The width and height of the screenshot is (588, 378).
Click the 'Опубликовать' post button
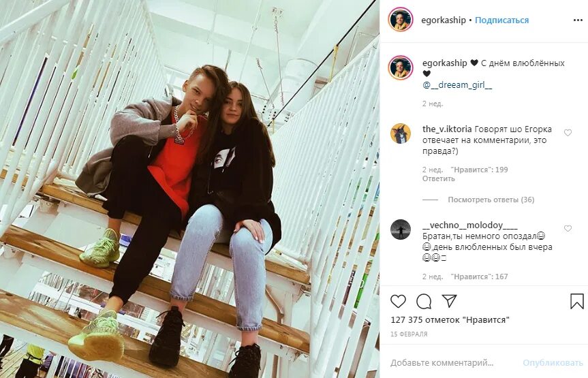pyautogui.click(x=553, y=363)
